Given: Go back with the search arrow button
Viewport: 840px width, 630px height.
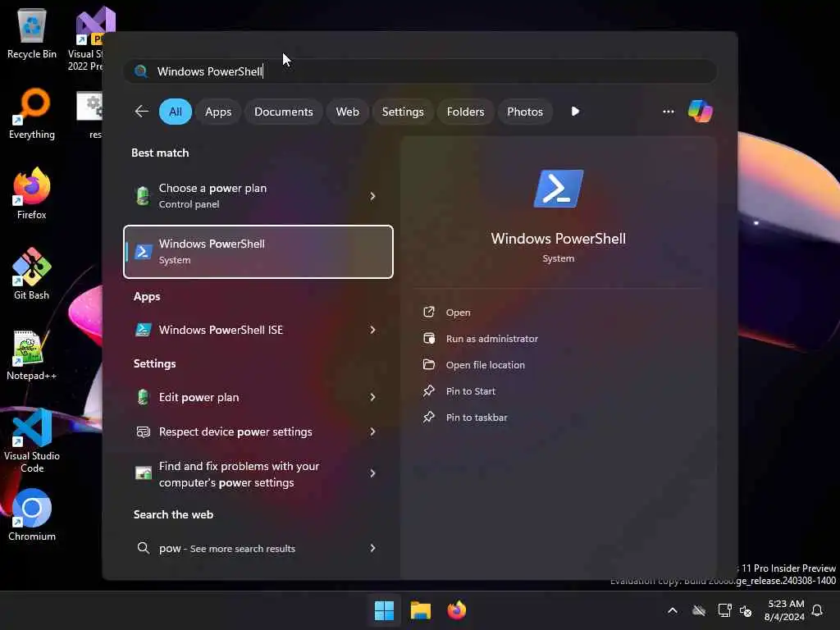Looking at the screenshot, I should tap(141, 112).
